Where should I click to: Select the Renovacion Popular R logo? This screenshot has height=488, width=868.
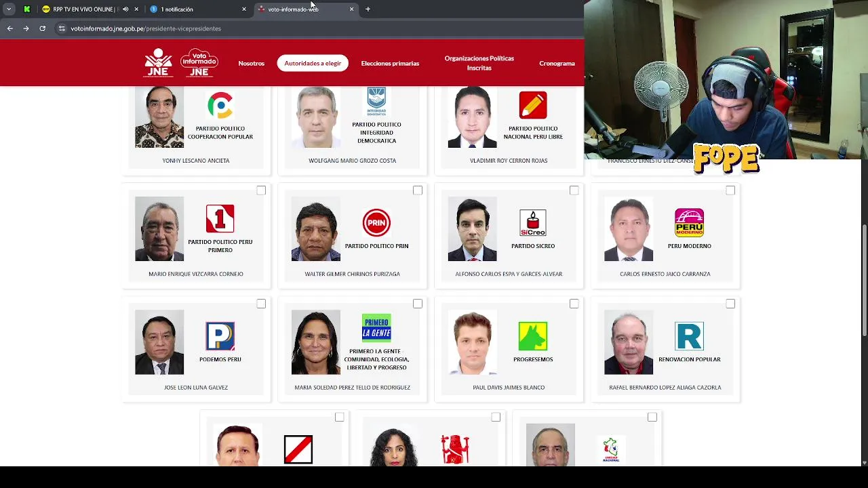click(689, 336)
